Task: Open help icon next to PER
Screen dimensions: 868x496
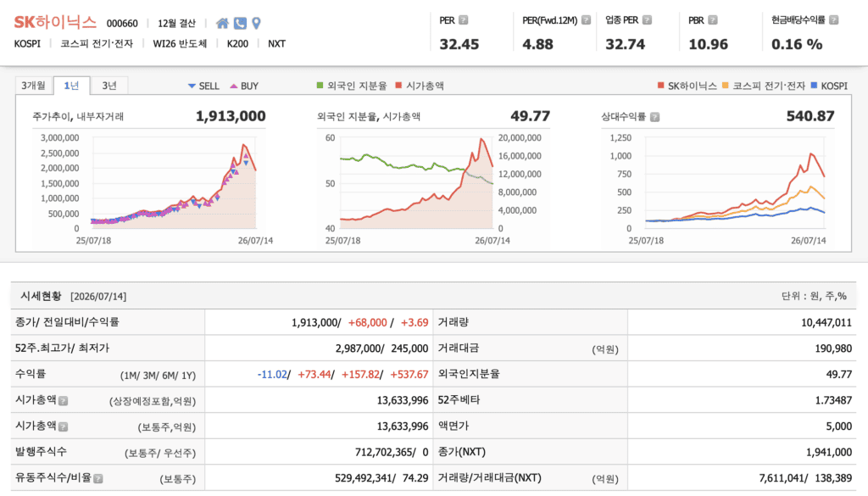Action: (x=464, y=20)
